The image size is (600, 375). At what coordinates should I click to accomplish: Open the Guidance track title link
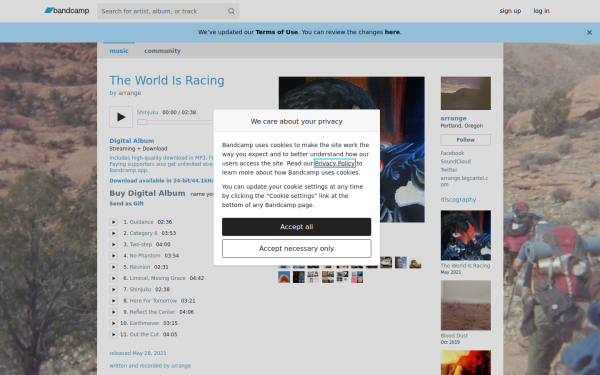142,222
